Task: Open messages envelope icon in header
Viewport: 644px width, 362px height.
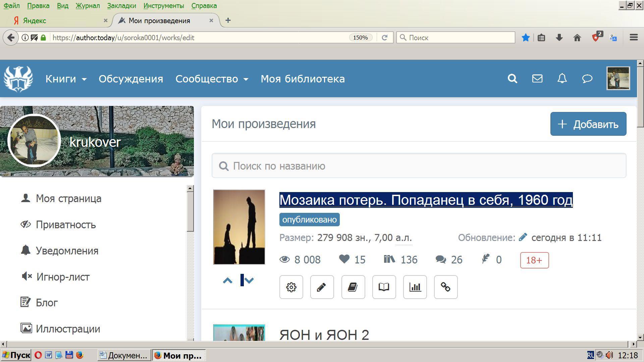Action: 537,79
